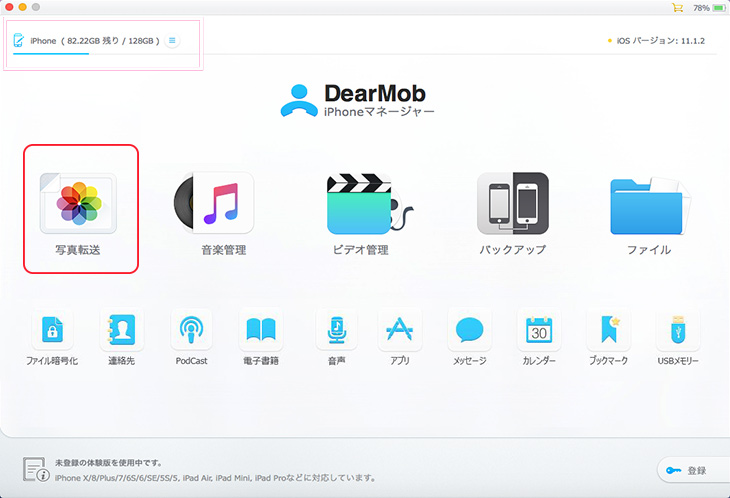This screenshot has width=730, height=498.
Task: Open the 電子書籍 ebook icon
Action: click(x=261, y=330)
